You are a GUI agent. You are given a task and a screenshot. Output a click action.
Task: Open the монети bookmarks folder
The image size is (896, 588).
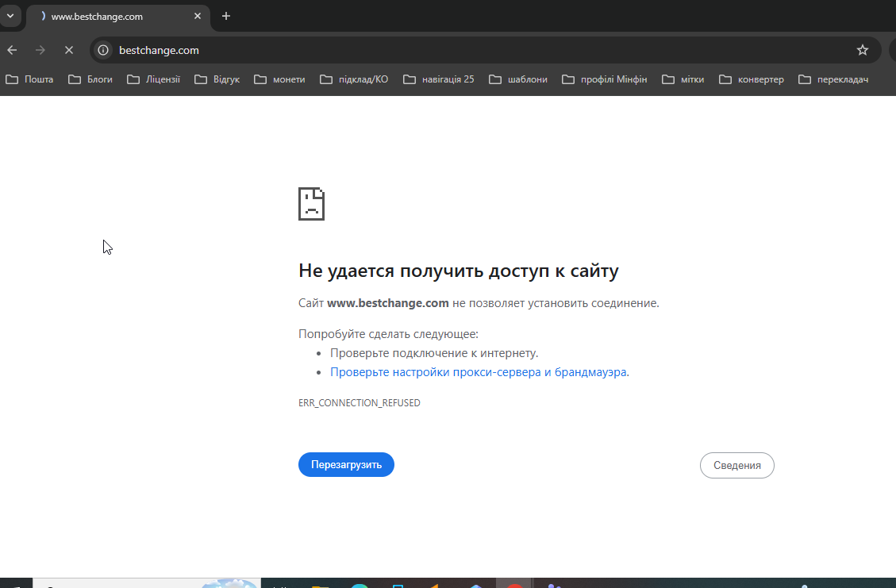point(280,79)
